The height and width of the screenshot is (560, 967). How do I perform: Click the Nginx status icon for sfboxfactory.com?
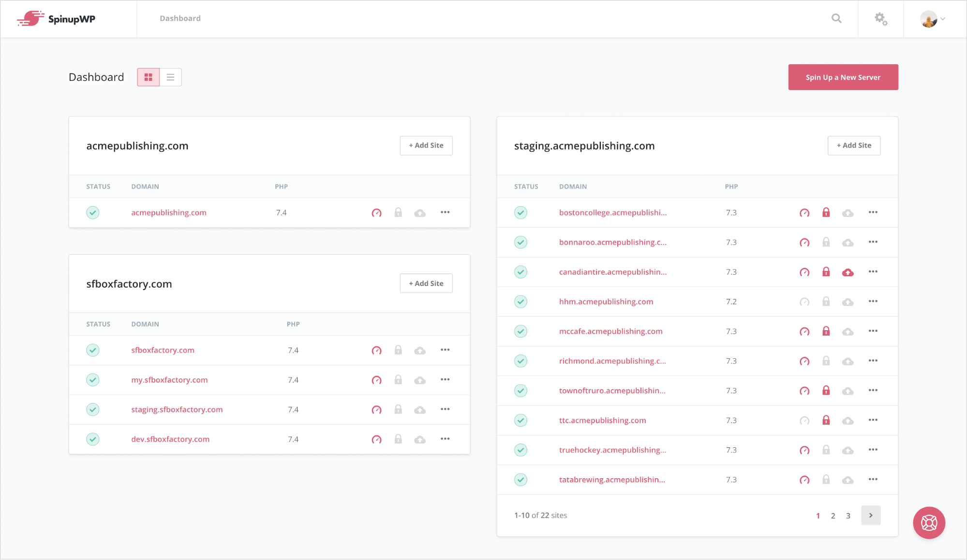pos(377,350)
